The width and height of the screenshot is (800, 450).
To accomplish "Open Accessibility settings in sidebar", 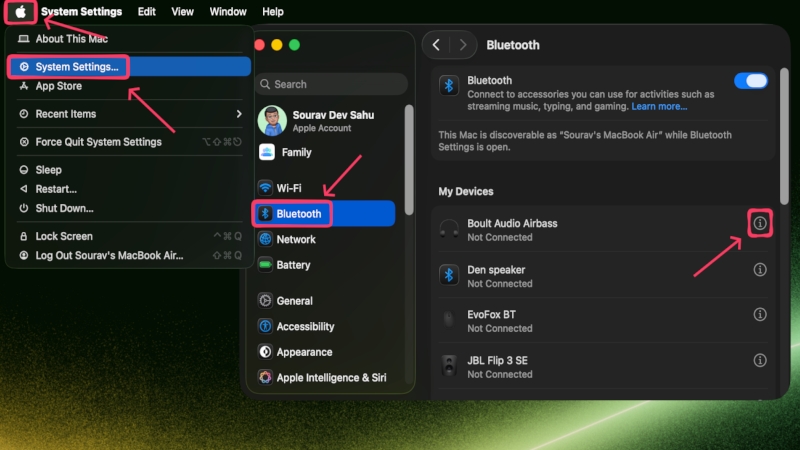I will coord(326,327).
